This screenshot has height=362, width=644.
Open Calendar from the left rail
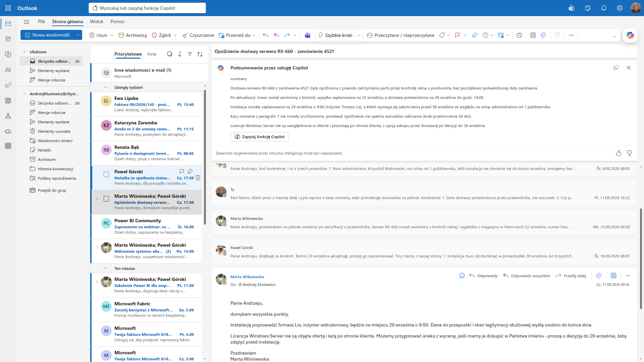8,39
